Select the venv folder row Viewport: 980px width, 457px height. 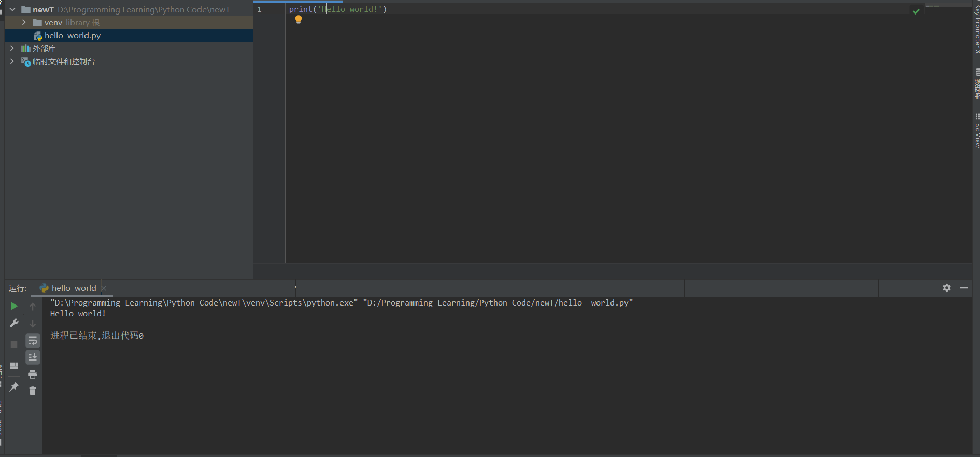[129, 22]
